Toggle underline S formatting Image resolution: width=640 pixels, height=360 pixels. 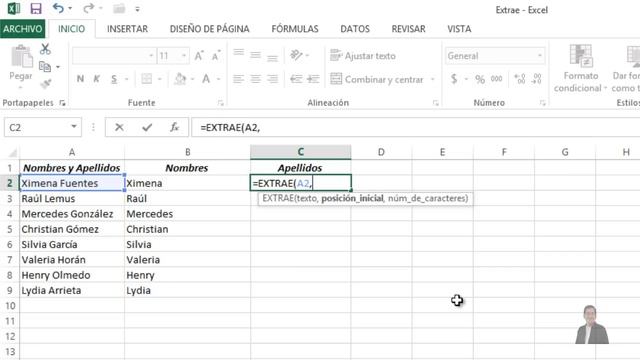click(114, 79)
